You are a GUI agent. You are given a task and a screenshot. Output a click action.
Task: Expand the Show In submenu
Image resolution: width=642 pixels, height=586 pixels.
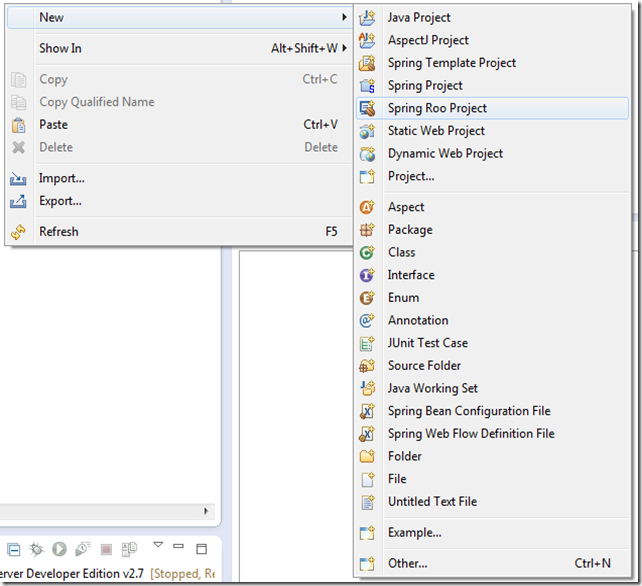point(180,48)
